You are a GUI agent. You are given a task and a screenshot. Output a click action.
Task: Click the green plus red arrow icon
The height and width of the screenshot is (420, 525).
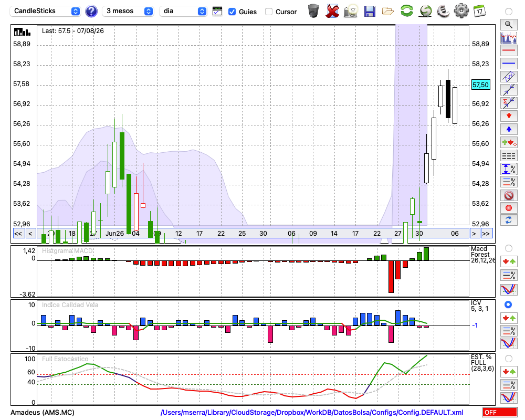509,143
